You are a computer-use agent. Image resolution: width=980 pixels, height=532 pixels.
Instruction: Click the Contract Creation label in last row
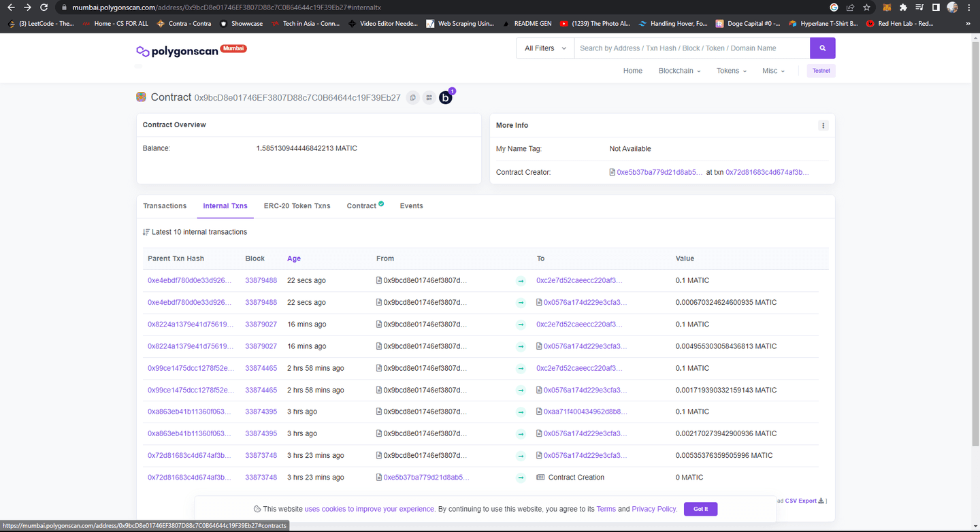pyautogui.click(x=576, y=478)
